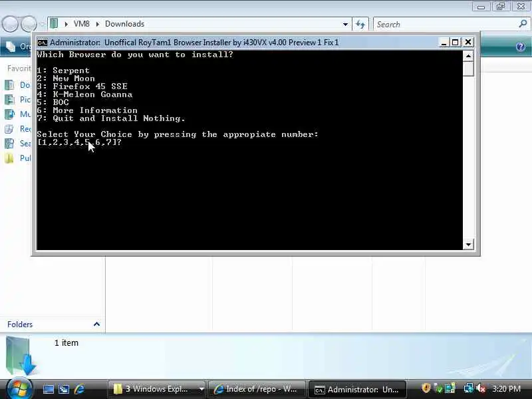Click the Explorer refresh button
The height and width of the screenshot is (399, 532).
tap(360, 24)
